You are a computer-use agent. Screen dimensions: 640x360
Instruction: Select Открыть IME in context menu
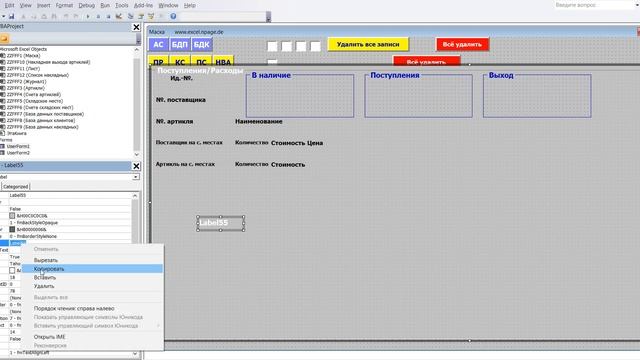click(x=92, y=337)
